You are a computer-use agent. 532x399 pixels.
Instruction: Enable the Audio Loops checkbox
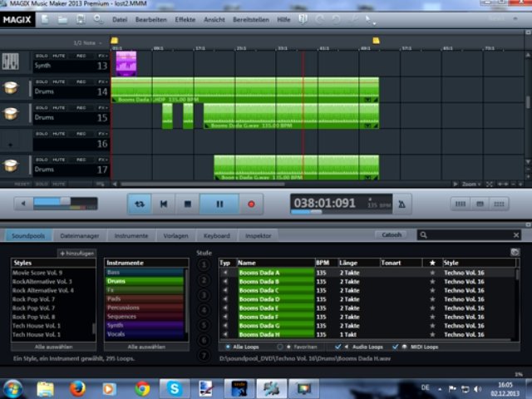coord(337,346)
